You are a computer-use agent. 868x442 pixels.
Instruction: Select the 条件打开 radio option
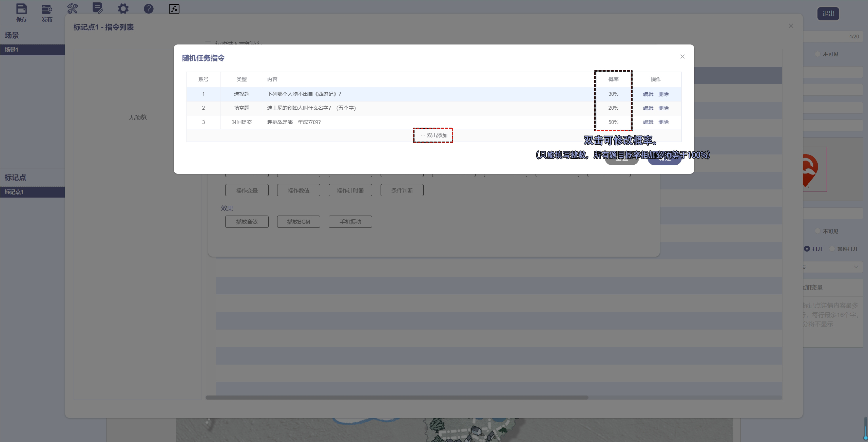coord(832,249)
